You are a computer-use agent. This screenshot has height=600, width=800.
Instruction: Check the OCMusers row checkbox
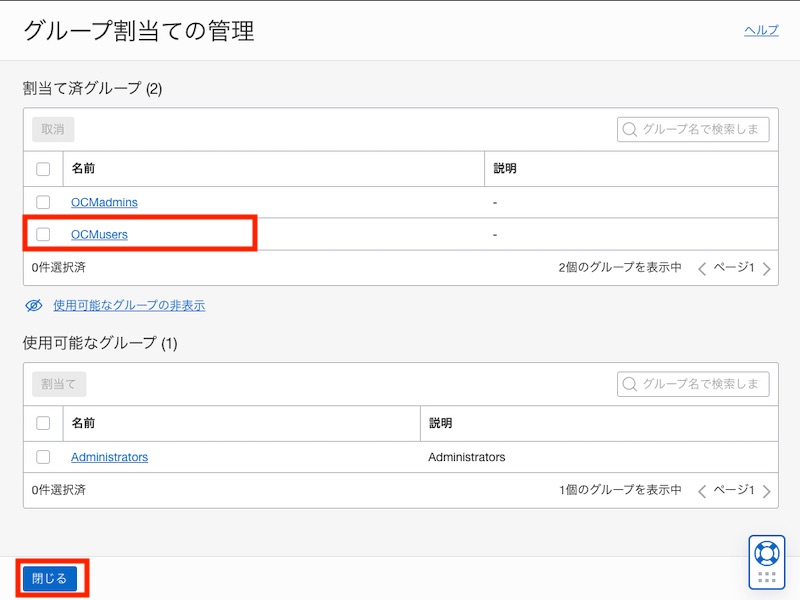(x=43, y=234)
